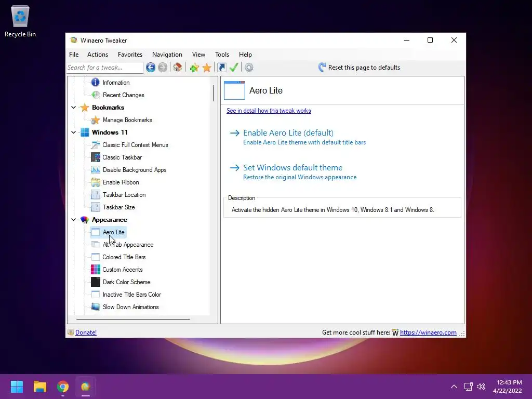Viewport: 532px width, 399px height.
Task: Open the Actions menu
Action: (x=98, y=54)
